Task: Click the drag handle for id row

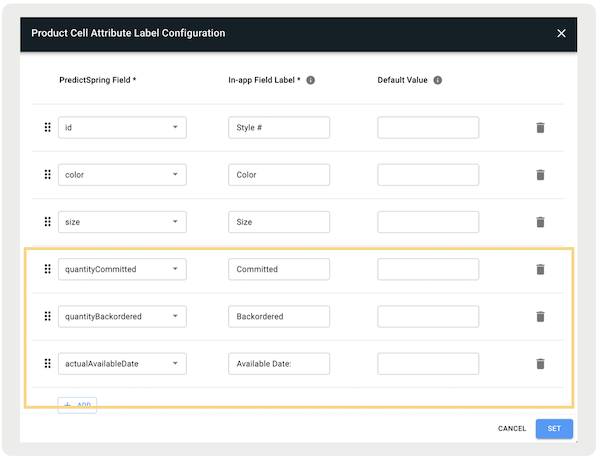Action: (x=47, y=127)
